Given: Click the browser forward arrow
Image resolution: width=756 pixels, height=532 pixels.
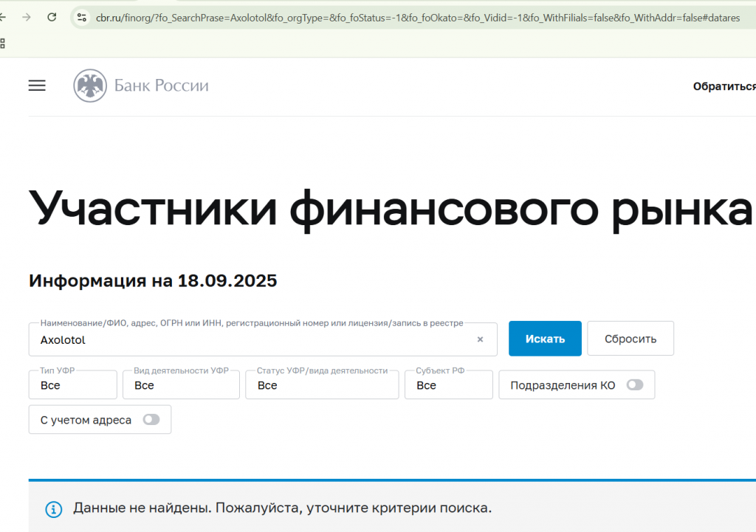Looking at the screenshot, I should [x=27, y=17].
